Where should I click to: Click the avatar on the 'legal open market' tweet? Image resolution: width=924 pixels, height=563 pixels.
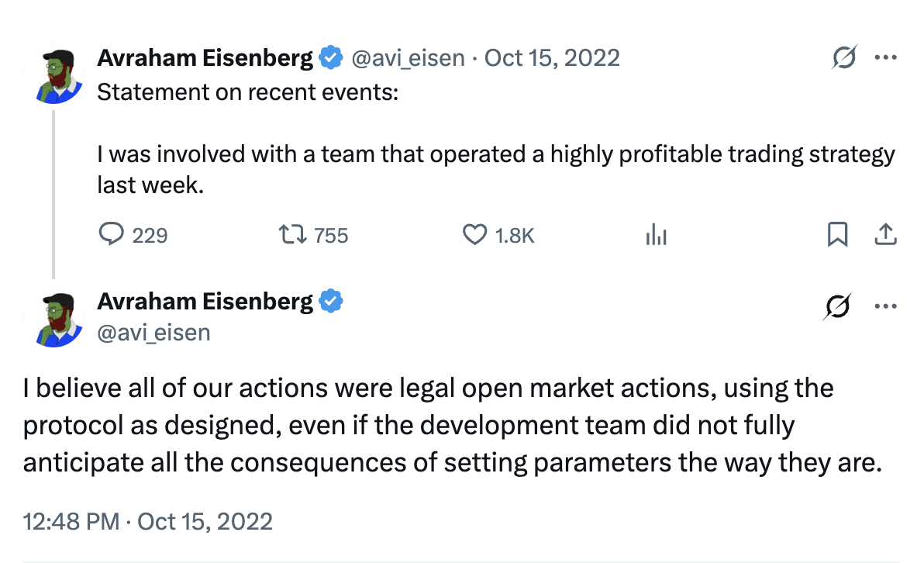pos(60,319)
